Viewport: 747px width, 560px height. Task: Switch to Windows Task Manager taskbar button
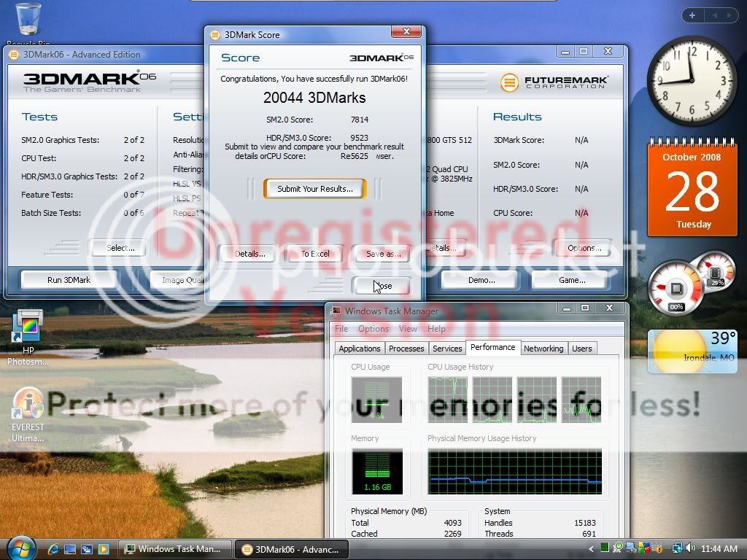pyautogui.click(x=175, y=549)
